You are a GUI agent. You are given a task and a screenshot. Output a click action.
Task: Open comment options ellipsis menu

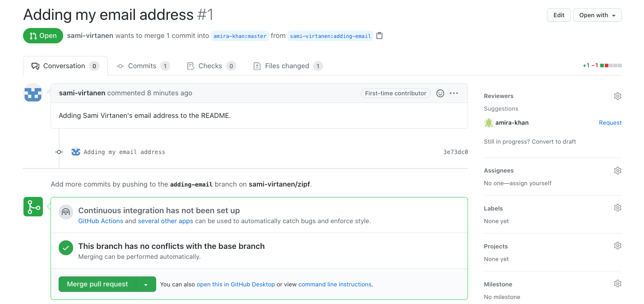coord(454,93)
